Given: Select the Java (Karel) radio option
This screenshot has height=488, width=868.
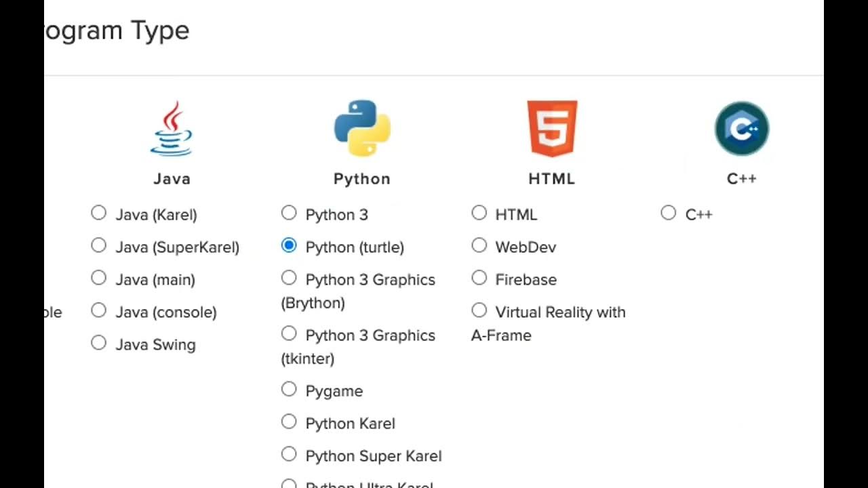Looking at the screenshot, I should 99,213.
